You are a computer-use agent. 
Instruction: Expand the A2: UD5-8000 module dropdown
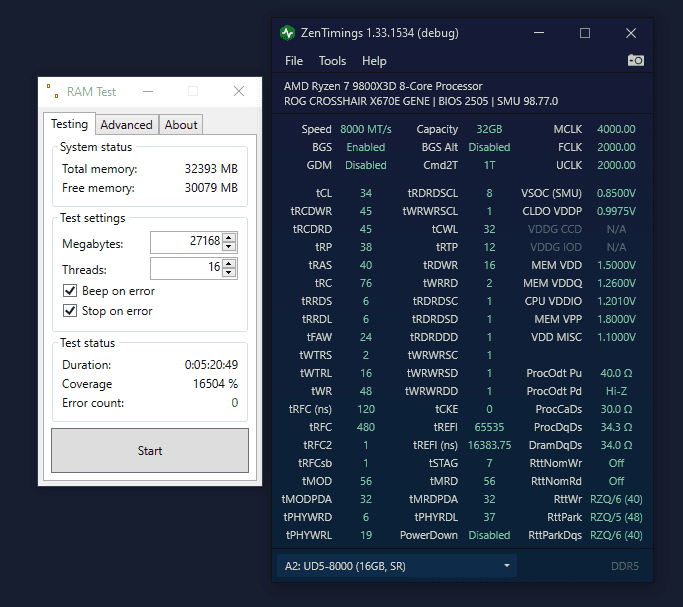(x=396, y=566)
